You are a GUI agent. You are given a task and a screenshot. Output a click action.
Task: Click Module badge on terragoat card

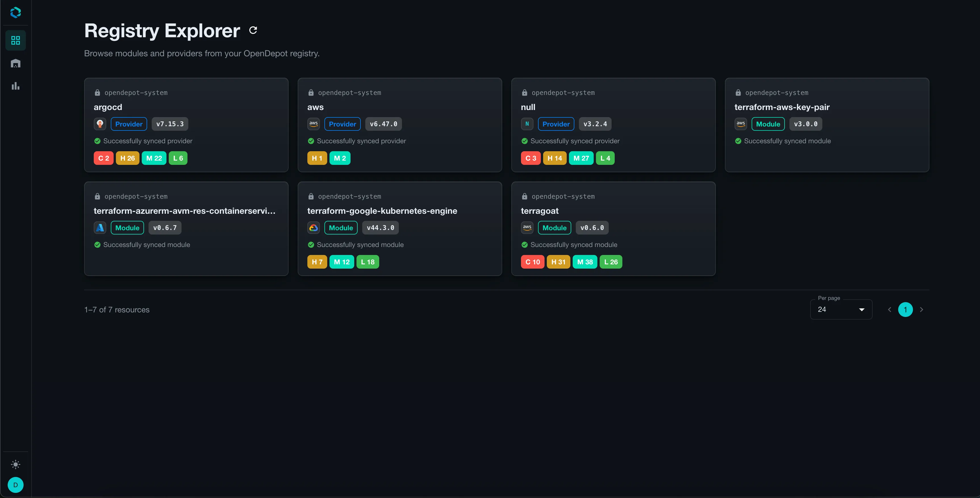click(x=554, y=228)
